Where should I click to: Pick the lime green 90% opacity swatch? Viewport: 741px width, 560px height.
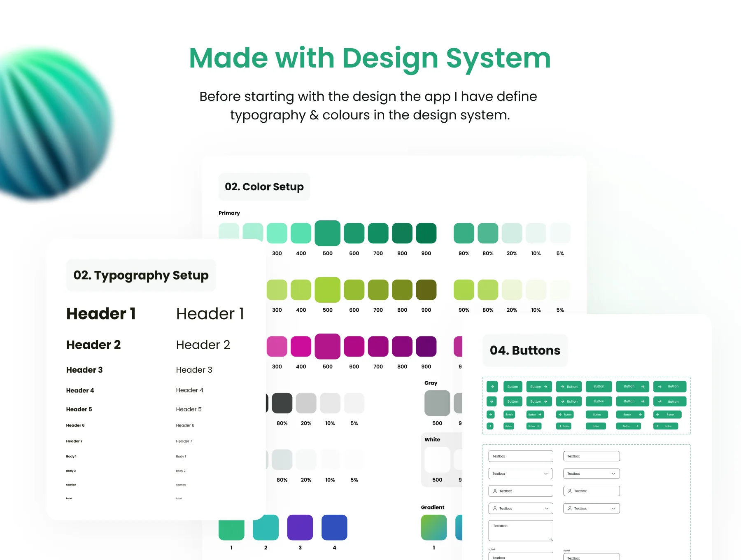click(x=464, y=290)
